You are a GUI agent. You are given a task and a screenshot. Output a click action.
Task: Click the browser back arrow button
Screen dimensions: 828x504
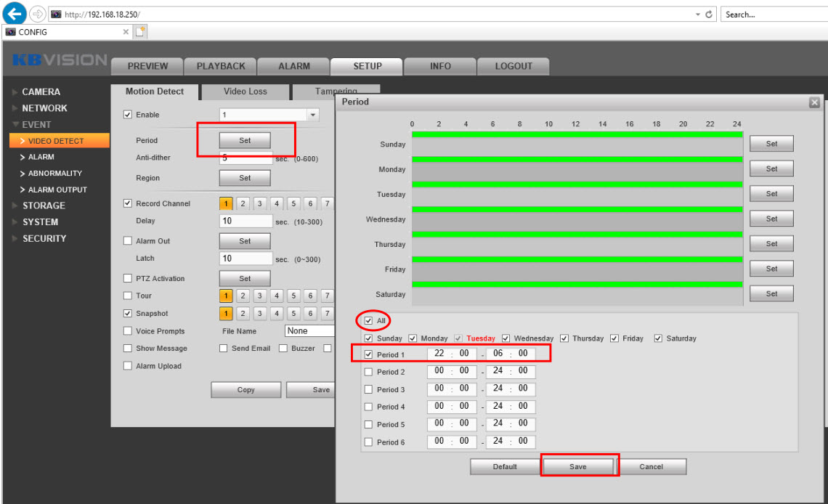click(x=15, y=14)
